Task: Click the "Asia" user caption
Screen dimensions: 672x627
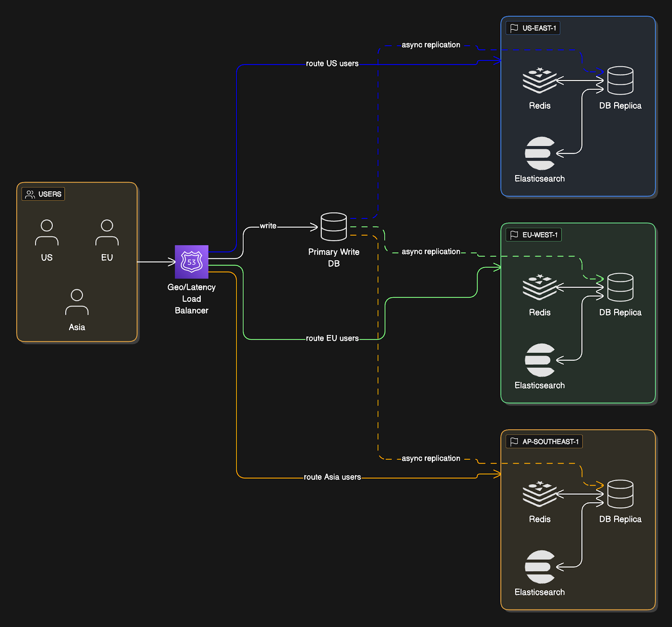Action: click(x=77, y=327)
